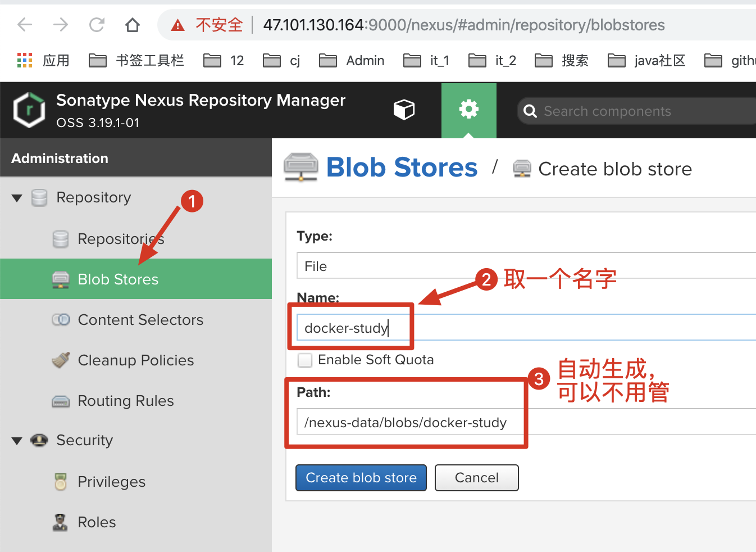The image size is (756, 552).
Task: Click the Create blob store button
Action: [x=361, y=478]
